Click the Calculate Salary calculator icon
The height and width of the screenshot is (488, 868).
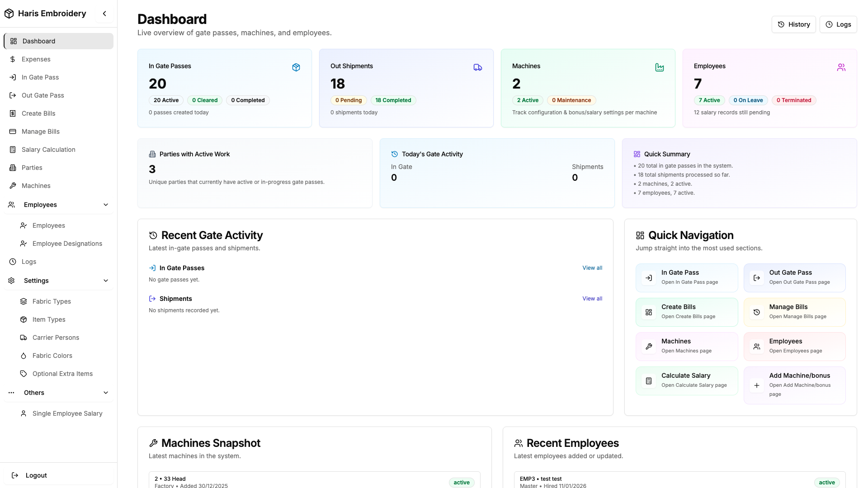tap(649, 381)
